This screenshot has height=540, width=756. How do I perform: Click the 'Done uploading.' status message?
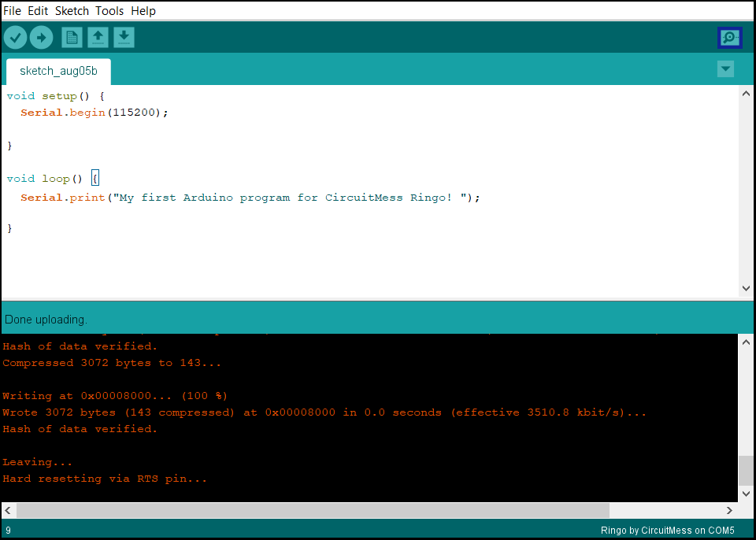click(x=46, y=320)
